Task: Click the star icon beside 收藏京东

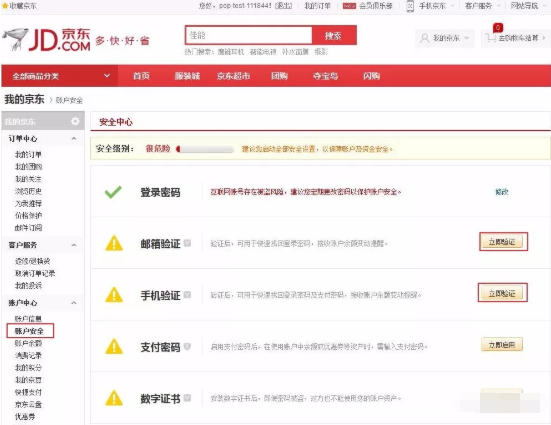Action: [x=5, y=6]
